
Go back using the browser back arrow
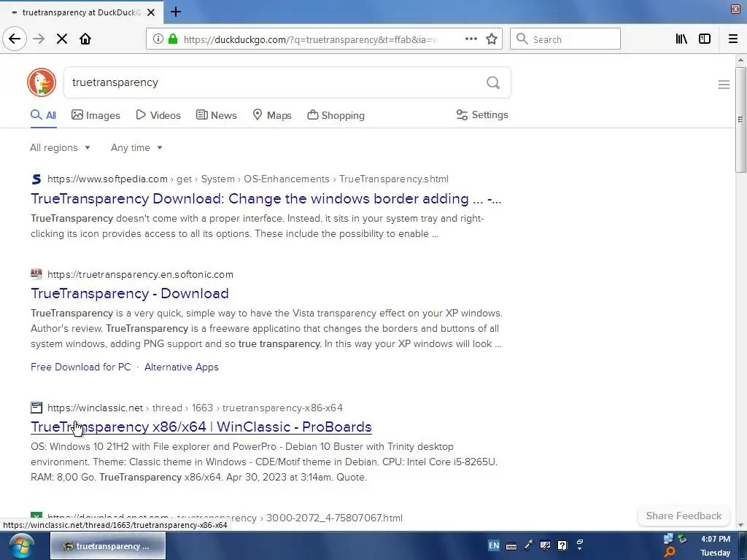click(x=15, y=39)
